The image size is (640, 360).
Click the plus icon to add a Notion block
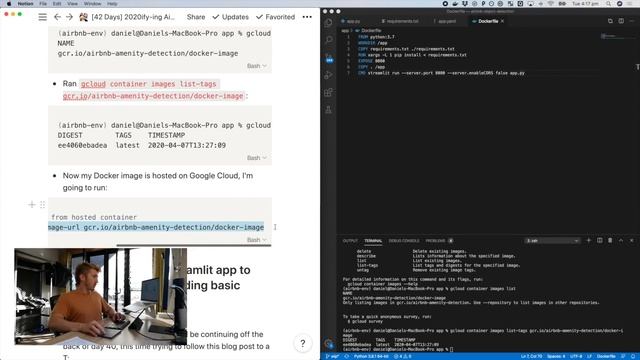click(32, 204)
